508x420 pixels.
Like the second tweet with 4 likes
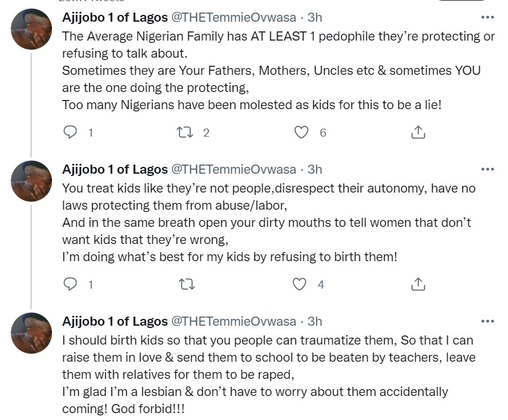300,284
